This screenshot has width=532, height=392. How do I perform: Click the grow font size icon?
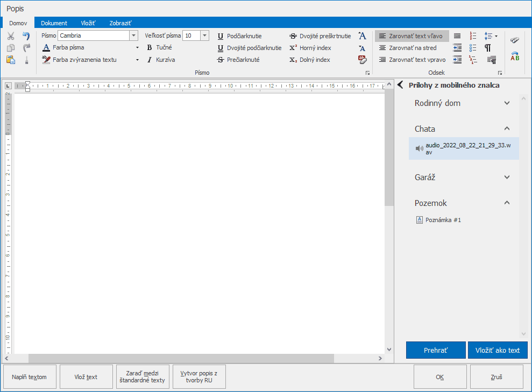[x=362, y=36]
